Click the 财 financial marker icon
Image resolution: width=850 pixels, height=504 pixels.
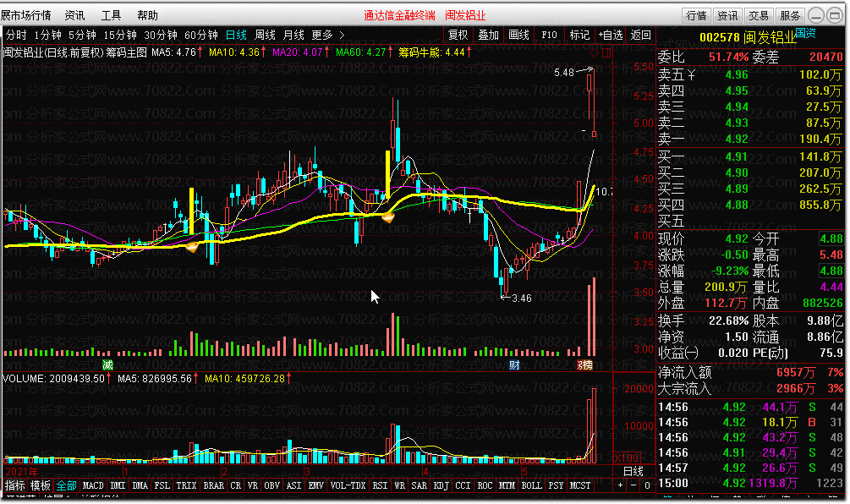[x=514, y=364]
